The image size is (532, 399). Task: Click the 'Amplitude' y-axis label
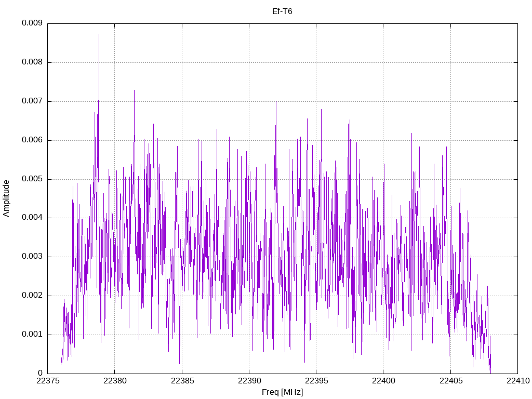pyautogui.click(x=6, y=198)
